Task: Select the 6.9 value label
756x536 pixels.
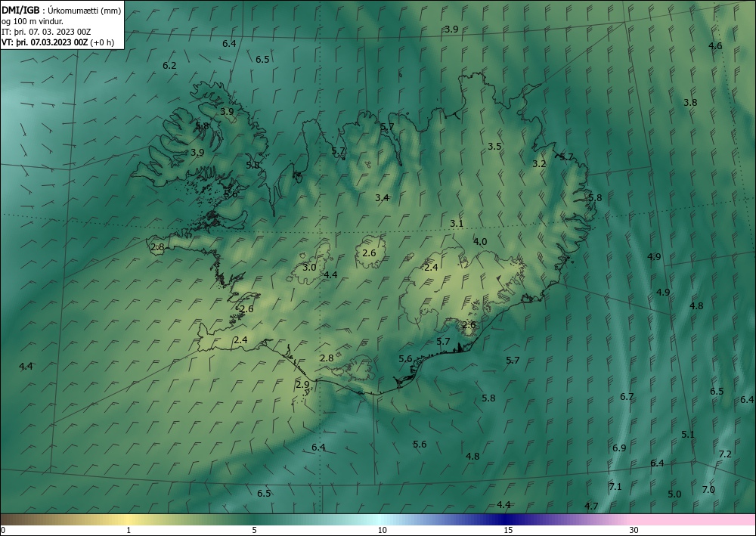Action: 619,448
